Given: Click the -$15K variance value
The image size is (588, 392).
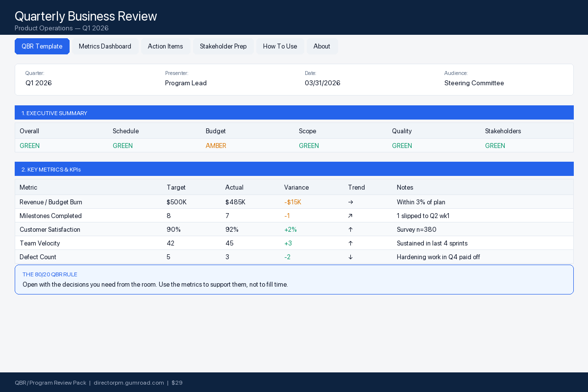Looking at the screenshot, I should click(293, 202).
